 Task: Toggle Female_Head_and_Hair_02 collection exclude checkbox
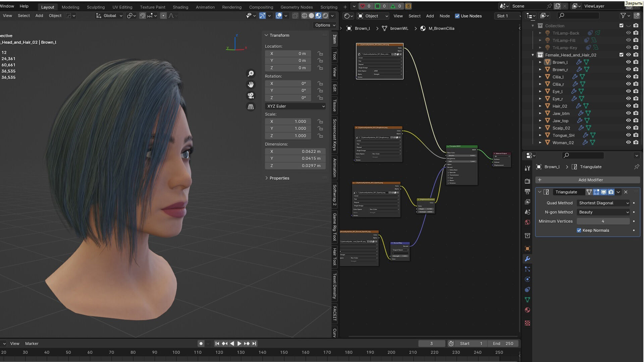(621, 55)
